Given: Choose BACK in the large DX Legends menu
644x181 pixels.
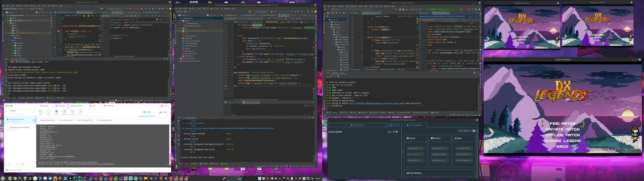Looking at the screenshot, I should [562, 147].
